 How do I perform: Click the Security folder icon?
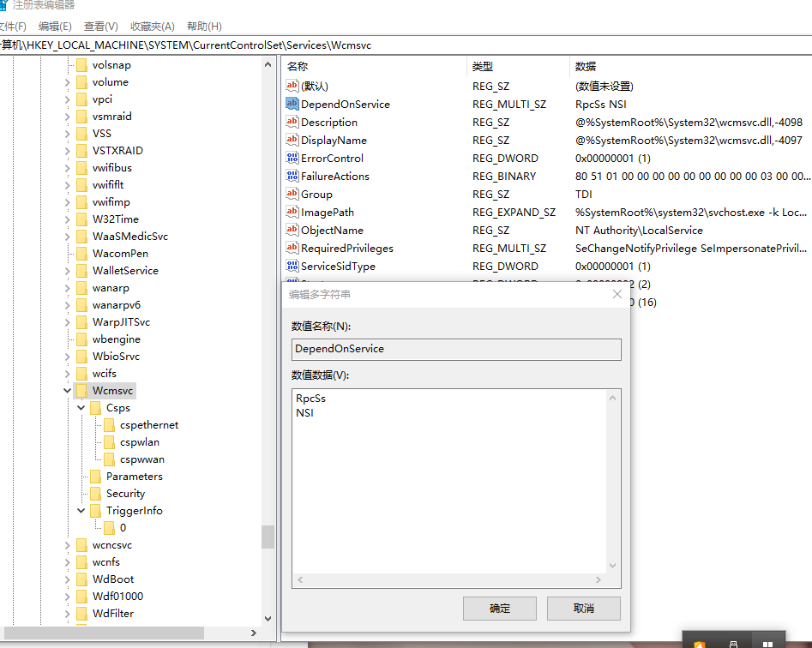tap(96, 493)
